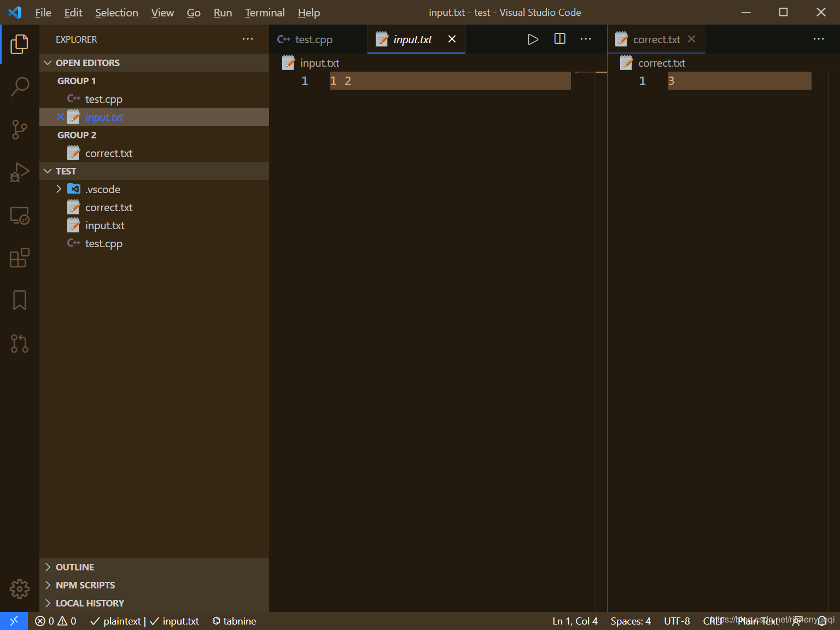The width and height of the screenshot is (840, 630).
Task: Open test.cpp under Group 1
Action: pyautogui.click(x=154, y=99)
